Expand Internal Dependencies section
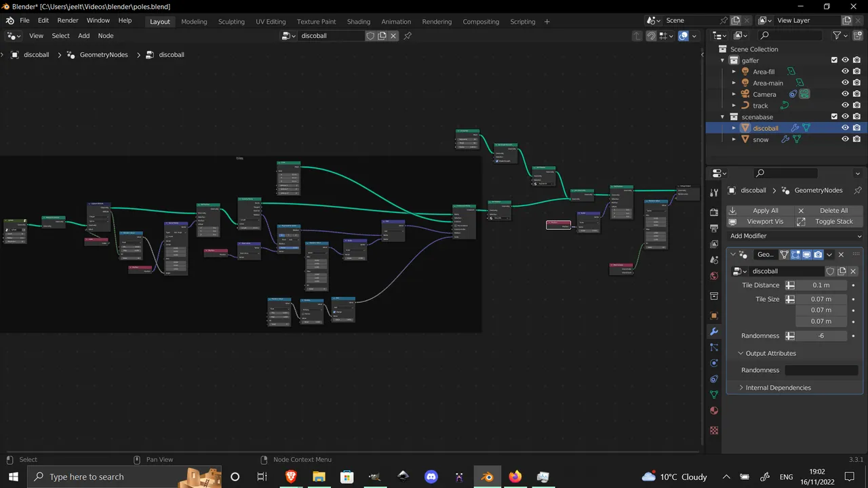This screenshot has height=488, width=868. point(741,388)
